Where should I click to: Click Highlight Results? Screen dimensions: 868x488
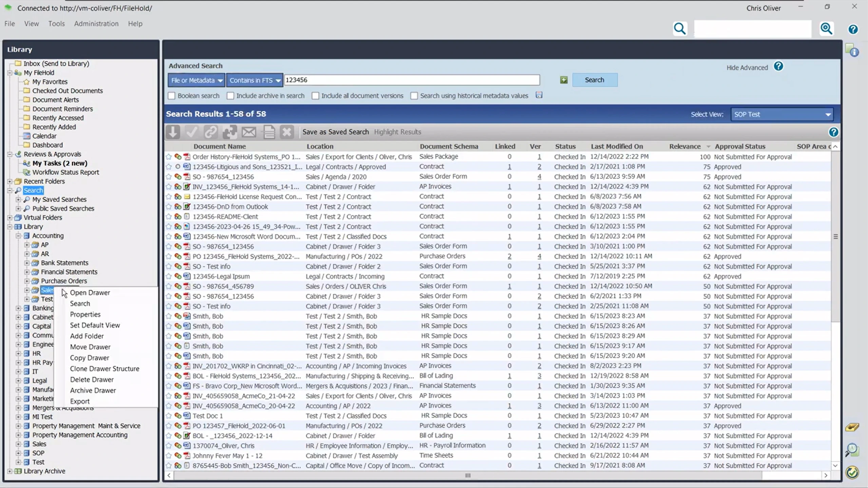coord(398,132)
